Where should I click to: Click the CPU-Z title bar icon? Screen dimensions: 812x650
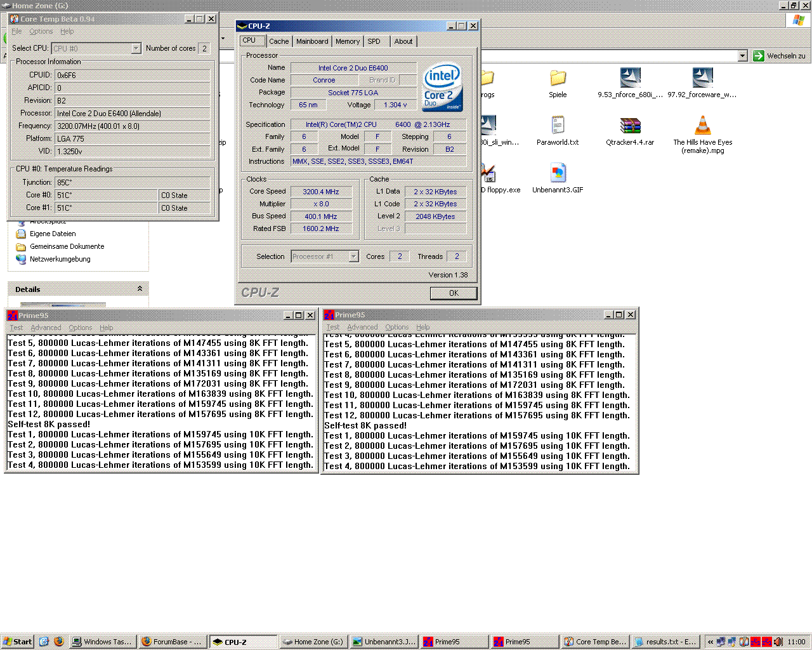point(242,26)
